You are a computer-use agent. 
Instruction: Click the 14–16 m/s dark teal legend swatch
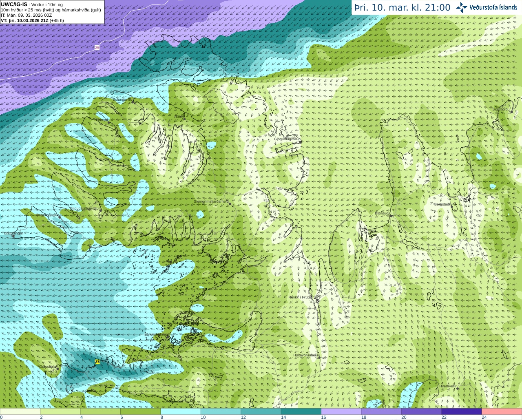(301, 411)
